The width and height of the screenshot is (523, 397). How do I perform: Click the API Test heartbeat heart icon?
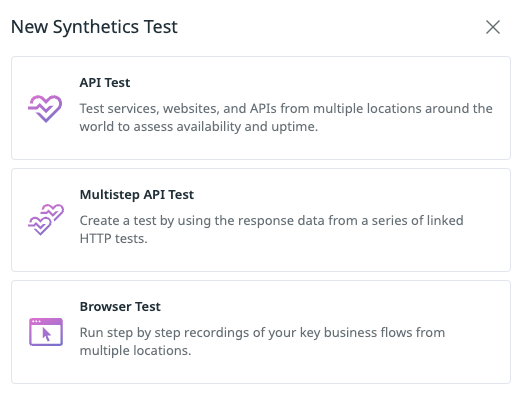(45, 108)
